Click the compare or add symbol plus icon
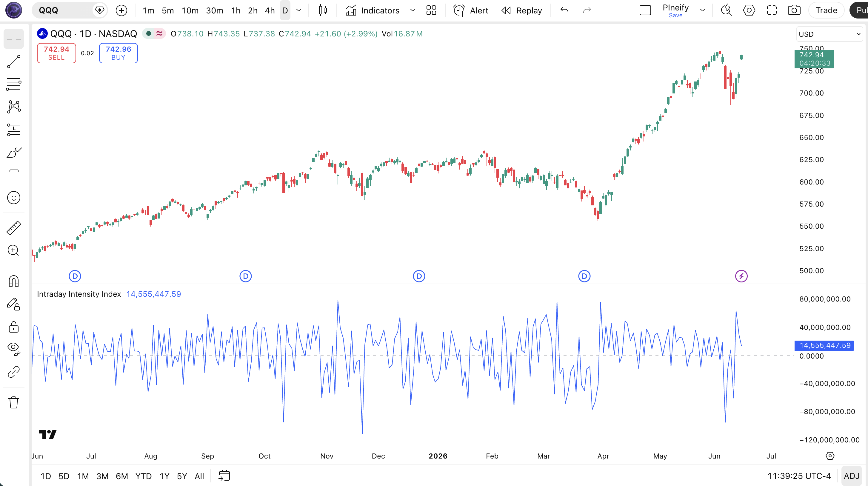 tap(121, 10)
